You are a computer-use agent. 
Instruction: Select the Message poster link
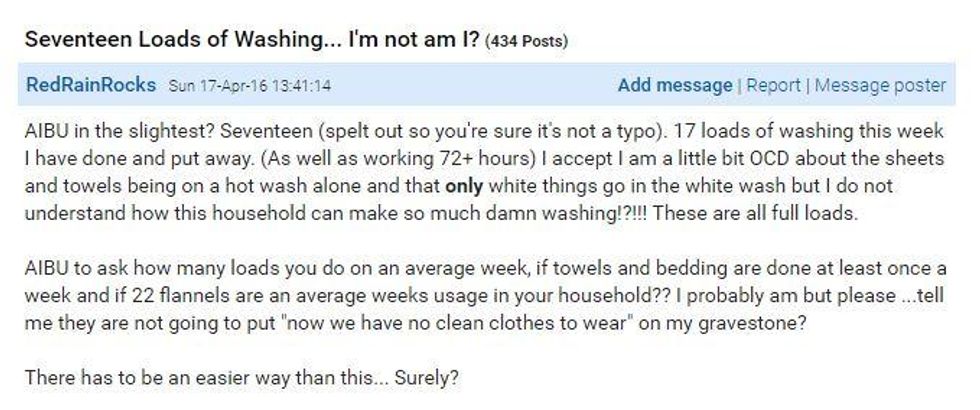tap(880, 85)
